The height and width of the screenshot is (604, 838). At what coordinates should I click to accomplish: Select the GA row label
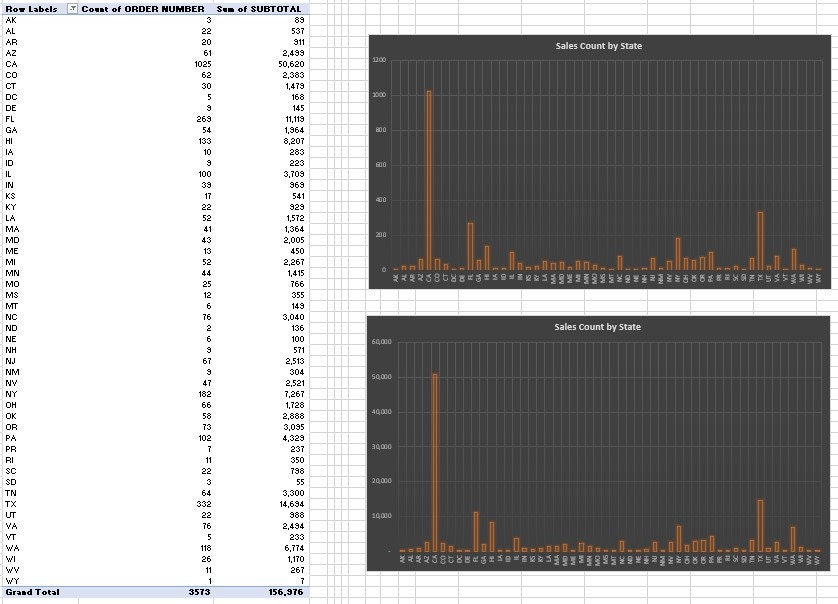point(11,130)
